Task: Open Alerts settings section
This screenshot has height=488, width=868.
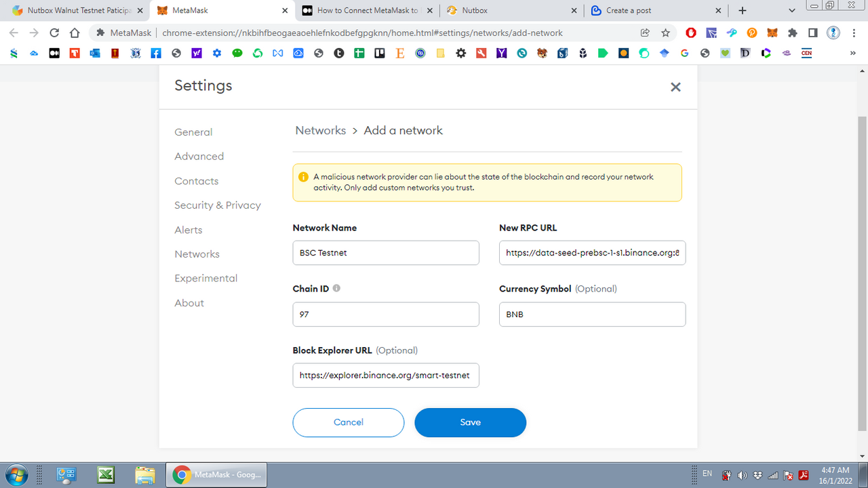Action: pyautogui.click(x=188, y=230)
